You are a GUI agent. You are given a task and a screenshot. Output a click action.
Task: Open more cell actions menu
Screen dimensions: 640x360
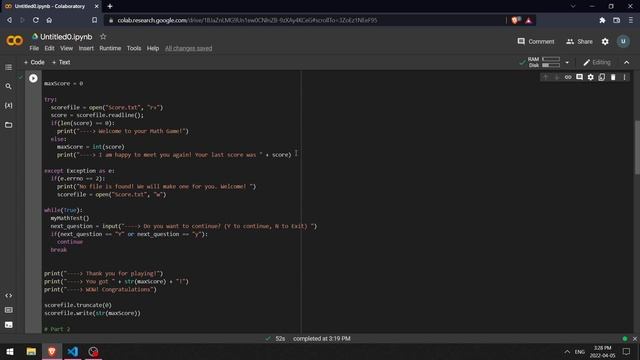pos(624,77)
